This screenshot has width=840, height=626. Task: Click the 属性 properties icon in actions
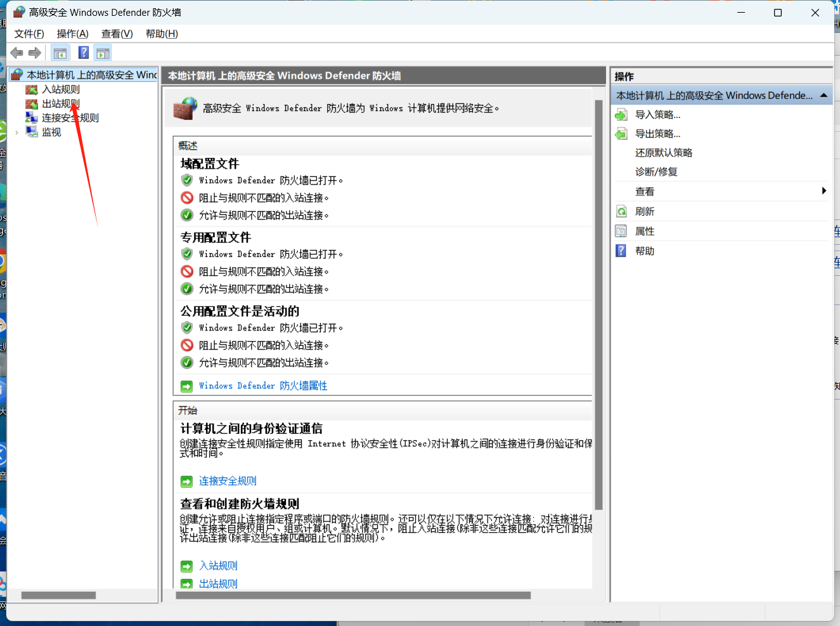click(621, 231)
